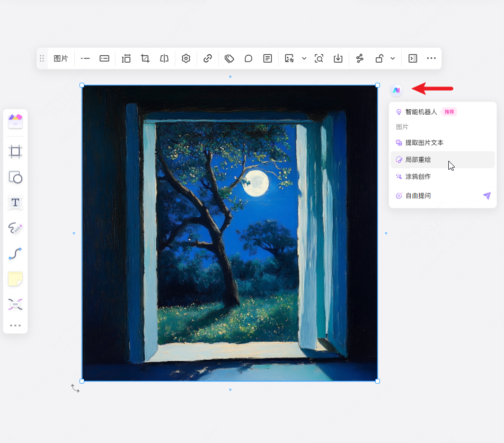Download the image with the download icon
Image resolution: width=504 pixels, height=443 pixels.
point(338,58)
